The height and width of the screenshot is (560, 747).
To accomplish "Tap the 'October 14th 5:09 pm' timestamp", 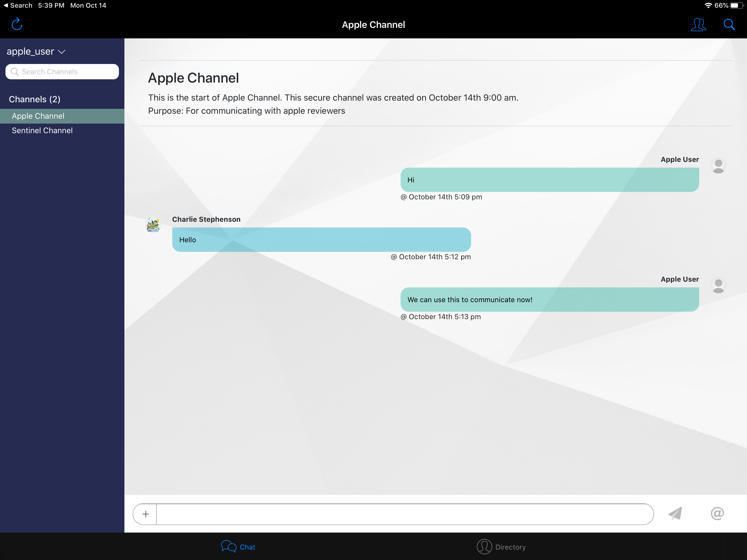I will coord(441,197).
